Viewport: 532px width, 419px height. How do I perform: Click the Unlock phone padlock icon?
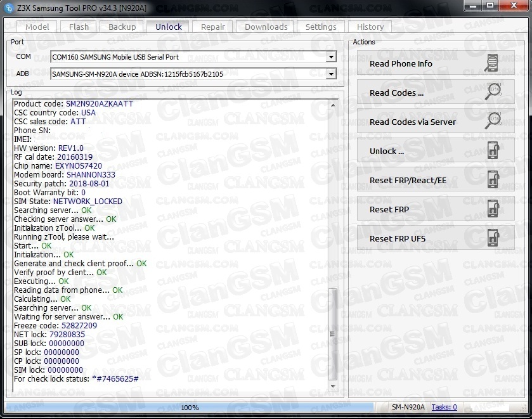493,150
